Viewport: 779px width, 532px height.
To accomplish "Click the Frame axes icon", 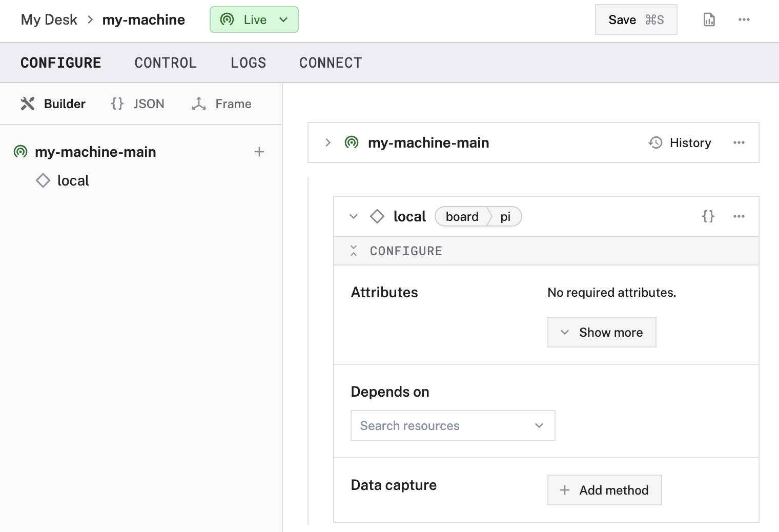I will click(x=199, y=104).
